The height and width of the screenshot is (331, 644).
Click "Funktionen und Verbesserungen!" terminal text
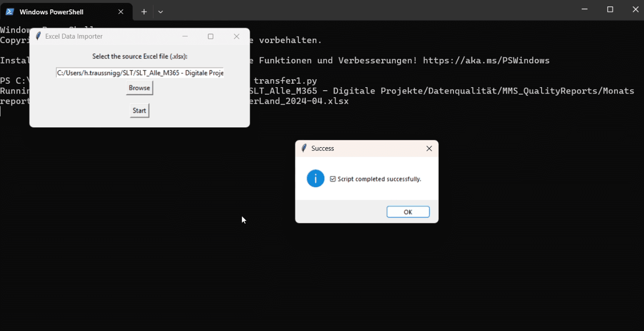click(339, 60)
